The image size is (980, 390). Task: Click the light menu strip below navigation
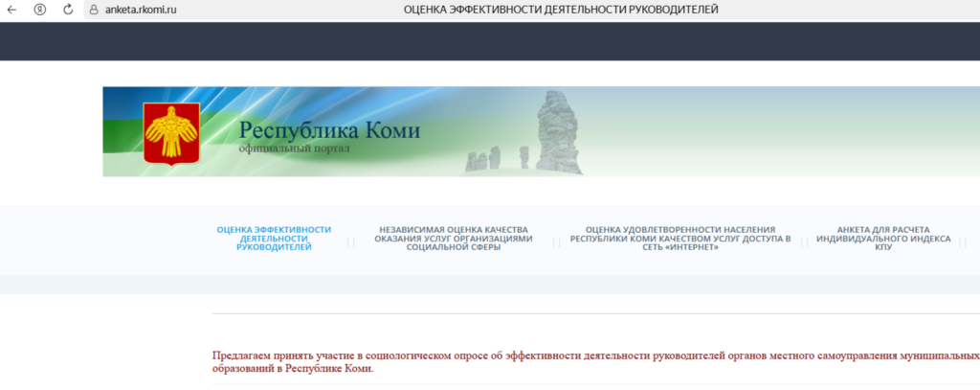(x=490, y=285)
